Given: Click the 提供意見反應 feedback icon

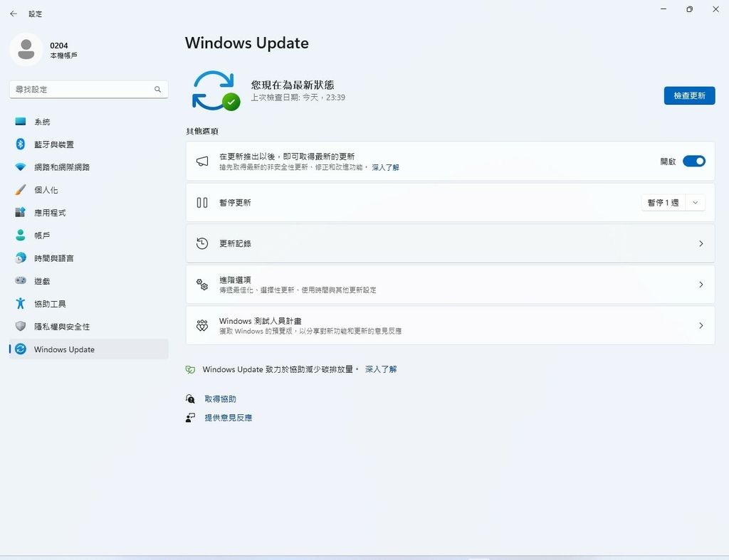Looking at the screenshot, I should tap(190, 417).
